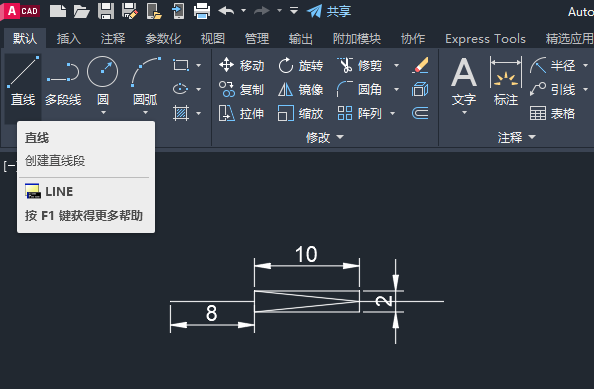Activate the Copy (复制) command
Viewport: 594px width, 389px height.
pos(241,90)
